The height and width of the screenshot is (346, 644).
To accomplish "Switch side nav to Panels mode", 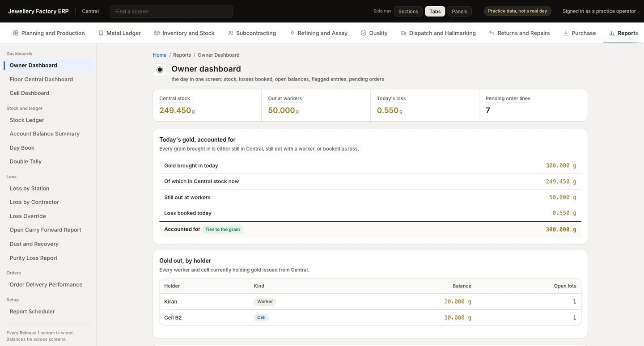I will 460,11.
